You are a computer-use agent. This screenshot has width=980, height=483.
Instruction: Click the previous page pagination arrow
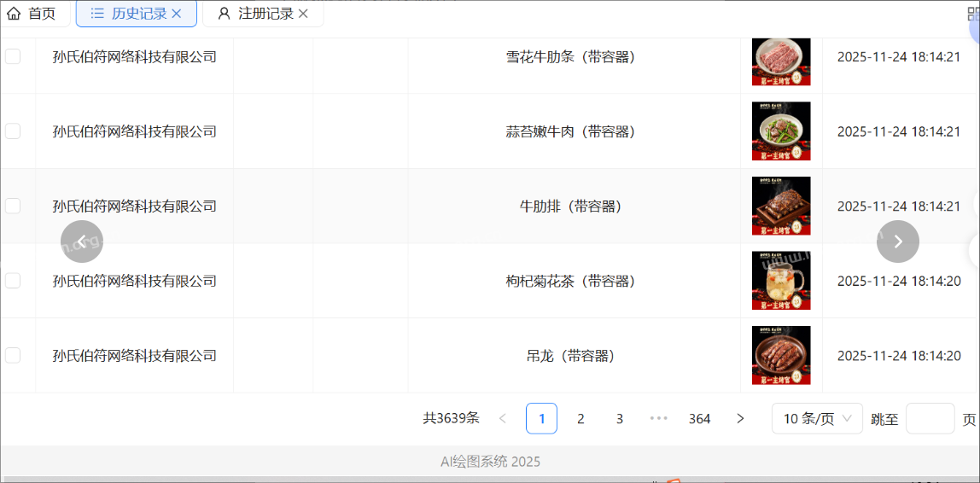pyautogui.click(x=503, y=419)
